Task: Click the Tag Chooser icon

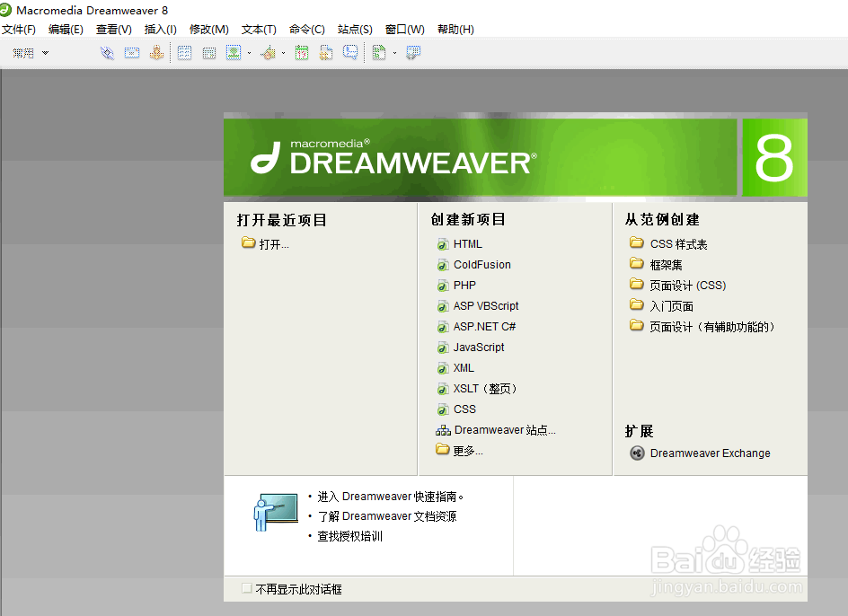Action: pos(413,53)
